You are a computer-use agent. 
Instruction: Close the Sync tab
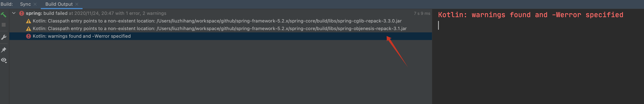click(x=35, y=4)
